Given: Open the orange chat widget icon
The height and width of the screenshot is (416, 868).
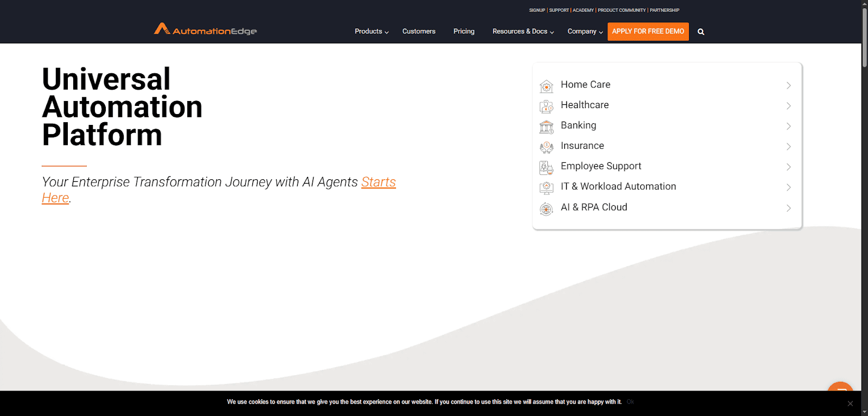Looking at the screenshot, I should pos(840,386).
